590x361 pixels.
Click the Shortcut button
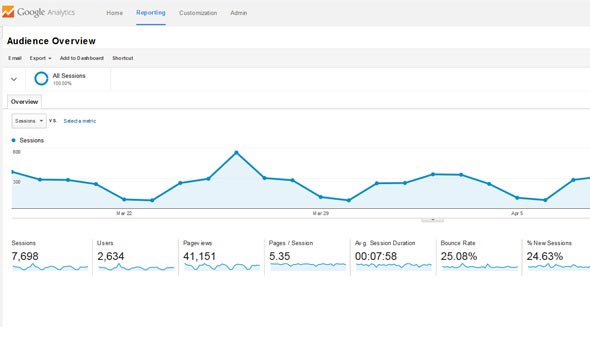pos(123,58)
